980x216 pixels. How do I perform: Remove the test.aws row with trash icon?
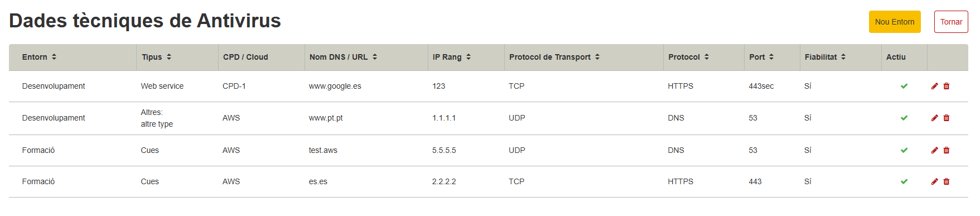click(x=947, y=150)
